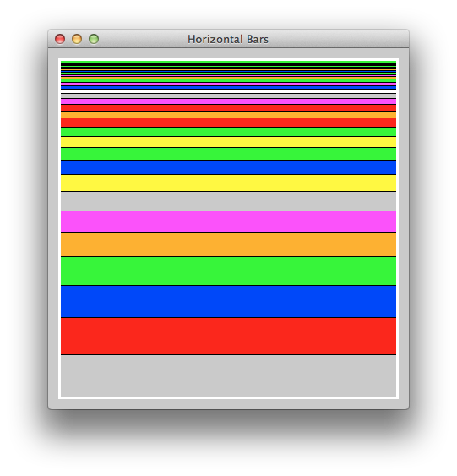Select the thin magenta bar above the thin red bar
Viewport: 457px width, 476px height.
[x=228, y=101]
